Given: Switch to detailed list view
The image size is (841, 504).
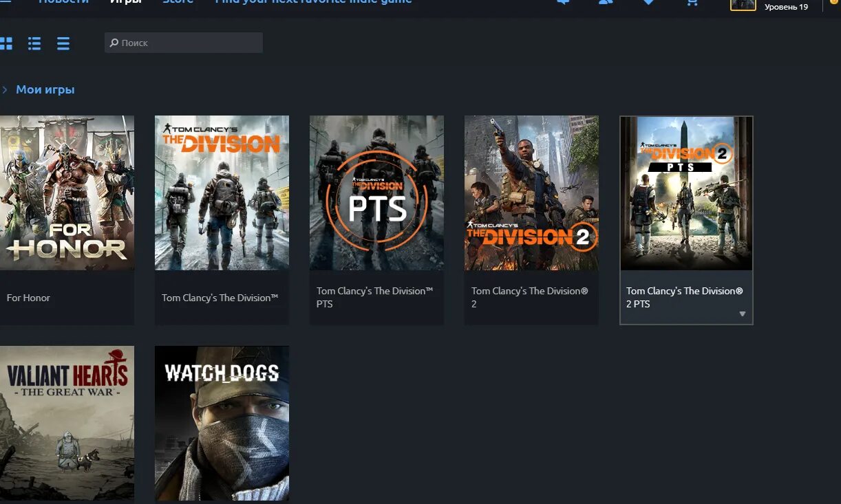Looking at the screenshot, I should click(34, 43).
